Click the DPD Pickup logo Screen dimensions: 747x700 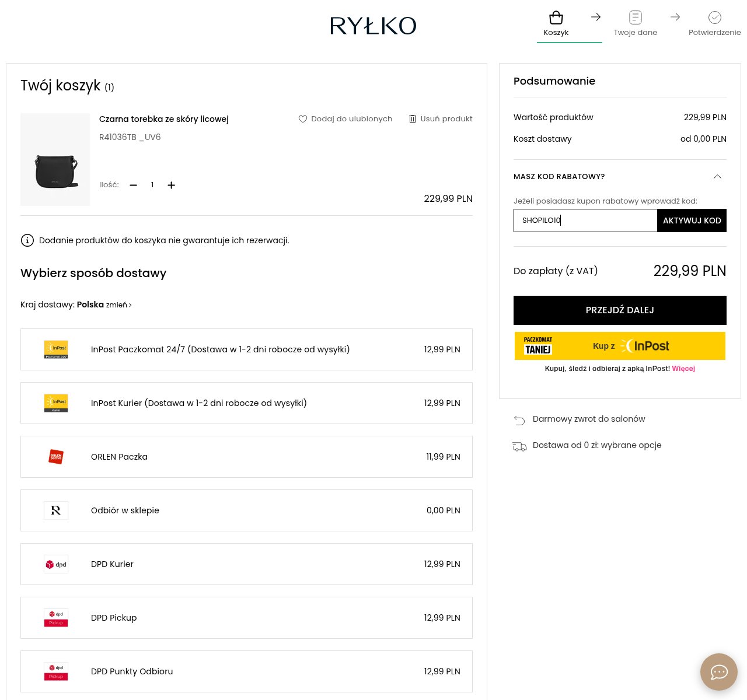(x=56, y=618)
